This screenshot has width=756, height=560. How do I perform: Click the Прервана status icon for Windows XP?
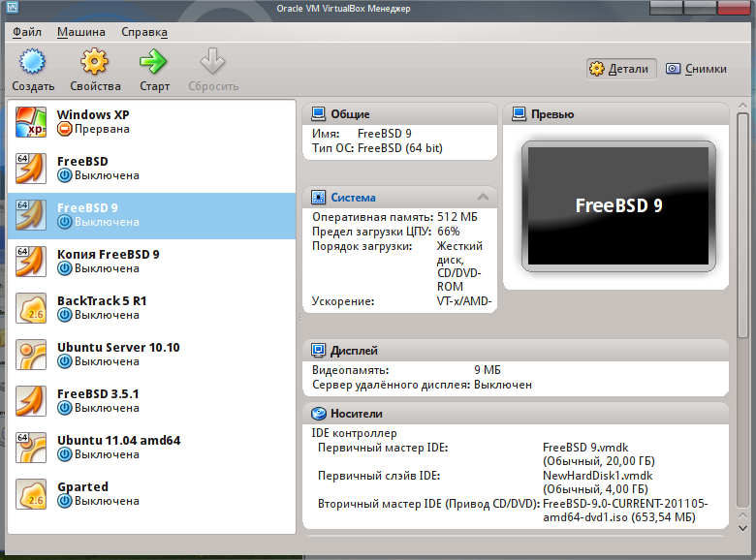pos(65,129)
